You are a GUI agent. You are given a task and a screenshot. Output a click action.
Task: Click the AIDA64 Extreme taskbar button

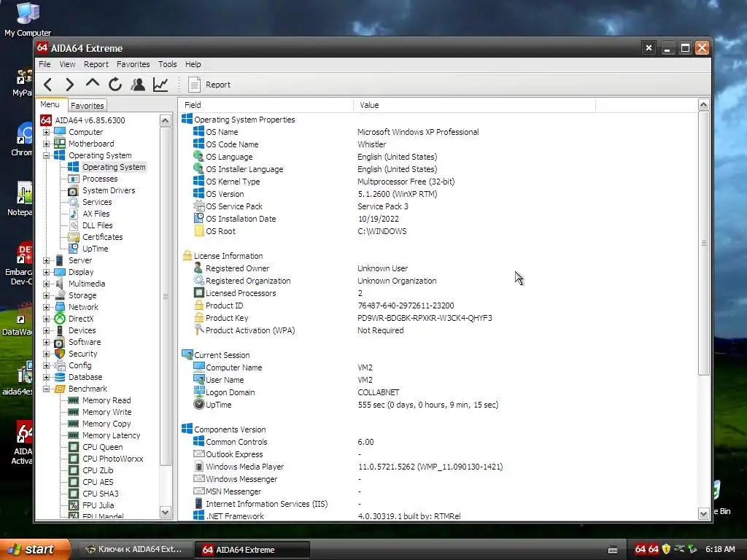252,550
